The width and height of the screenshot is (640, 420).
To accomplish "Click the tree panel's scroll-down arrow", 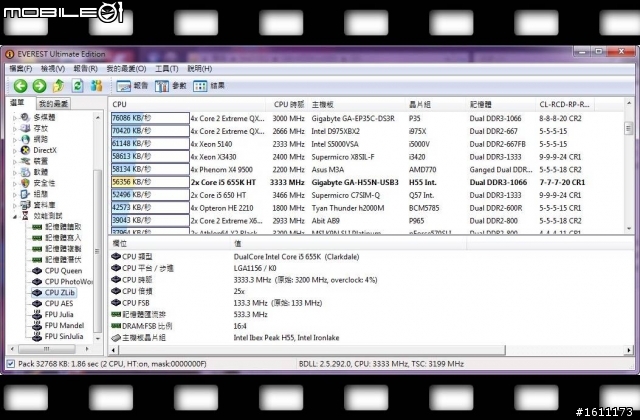I will click(x=98, y=339).
